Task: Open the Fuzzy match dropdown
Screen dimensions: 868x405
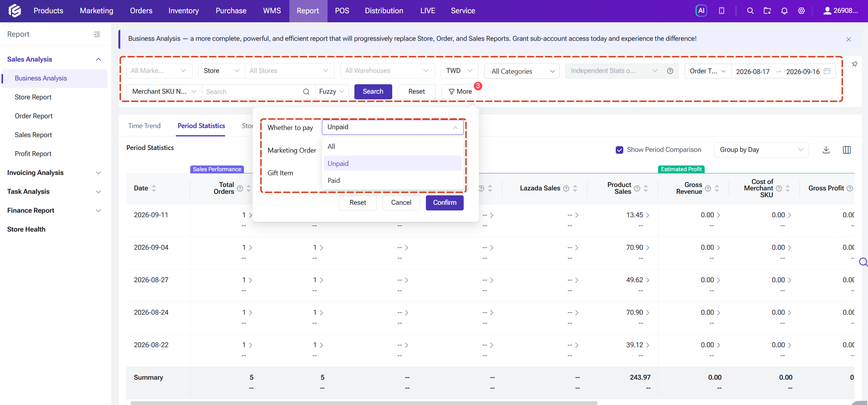Action: coord(332,92)
